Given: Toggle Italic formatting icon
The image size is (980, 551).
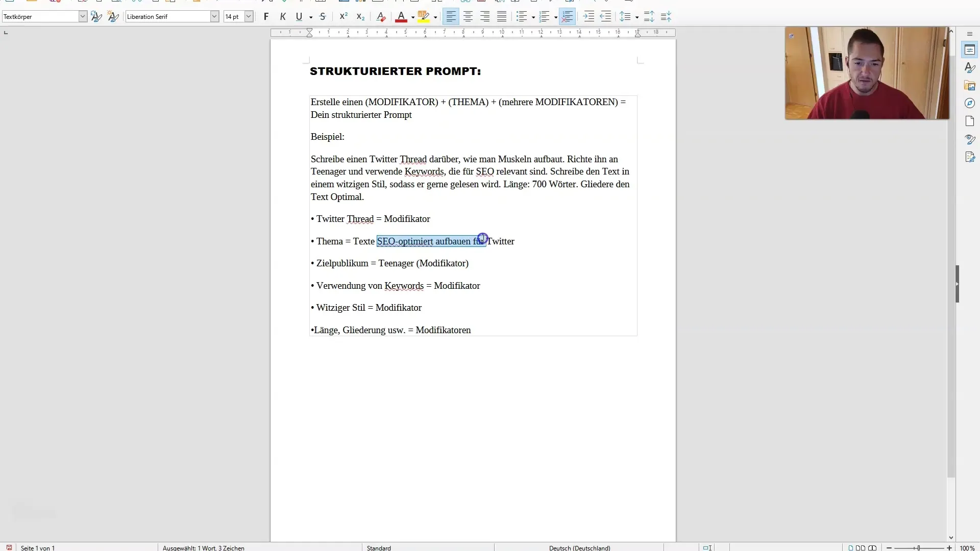Looking at the screenshot, I should click(283, 16).
